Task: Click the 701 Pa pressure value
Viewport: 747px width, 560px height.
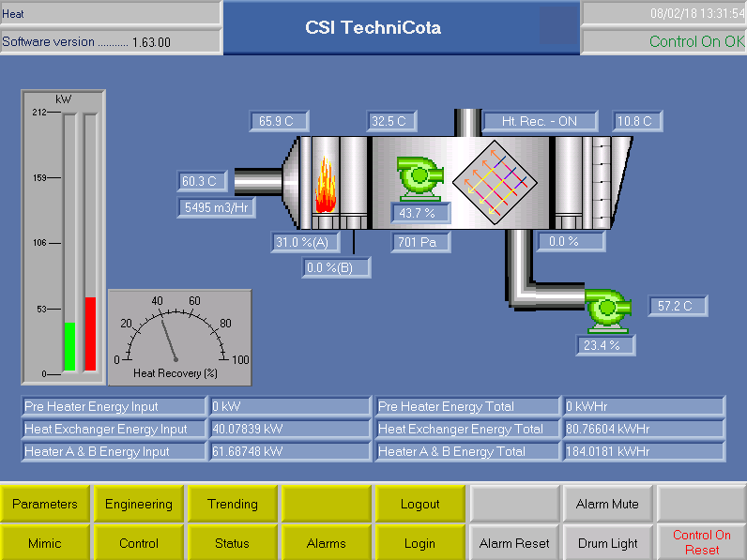Action: (420, 242)
